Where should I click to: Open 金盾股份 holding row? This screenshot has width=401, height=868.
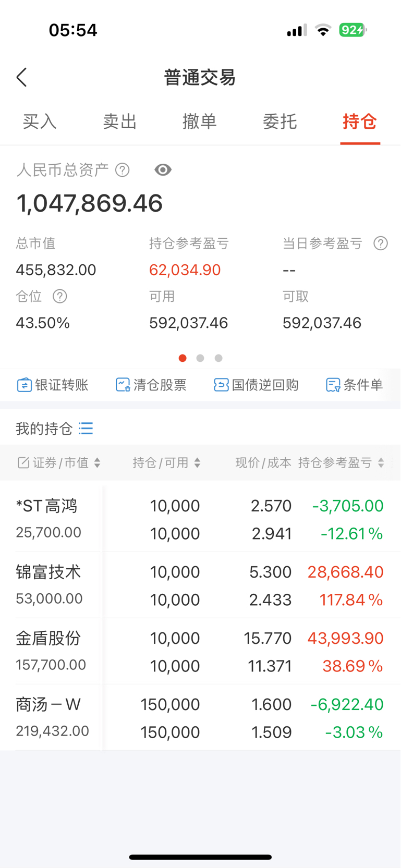coord(200,652)
